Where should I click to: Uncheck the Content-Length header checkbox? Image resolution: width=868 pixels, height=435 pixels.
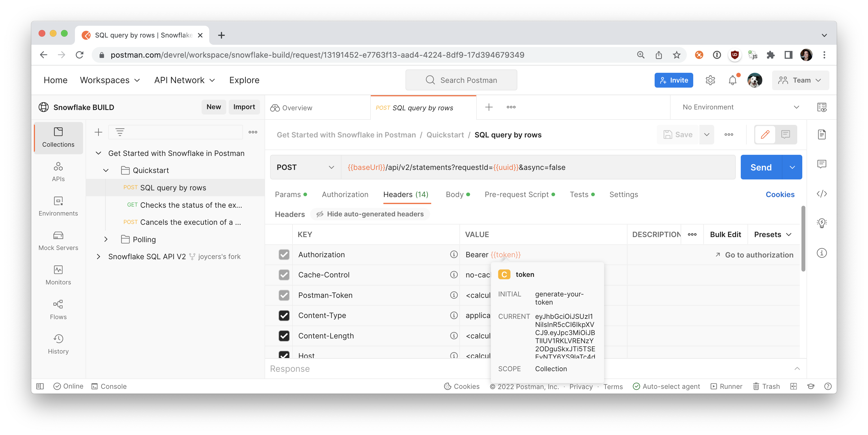tap(284, 336)
